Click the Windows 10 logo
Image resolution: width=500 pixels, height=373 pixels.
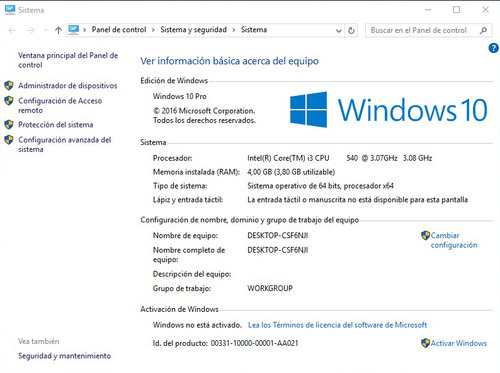coord(388,110)
